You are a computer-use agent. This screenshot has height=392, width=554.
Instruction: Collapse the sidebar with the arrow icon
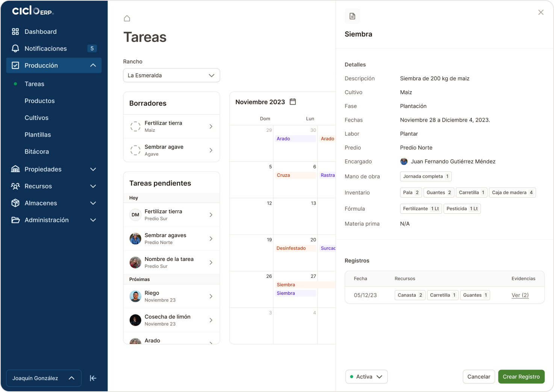click(x=93, y=378)
